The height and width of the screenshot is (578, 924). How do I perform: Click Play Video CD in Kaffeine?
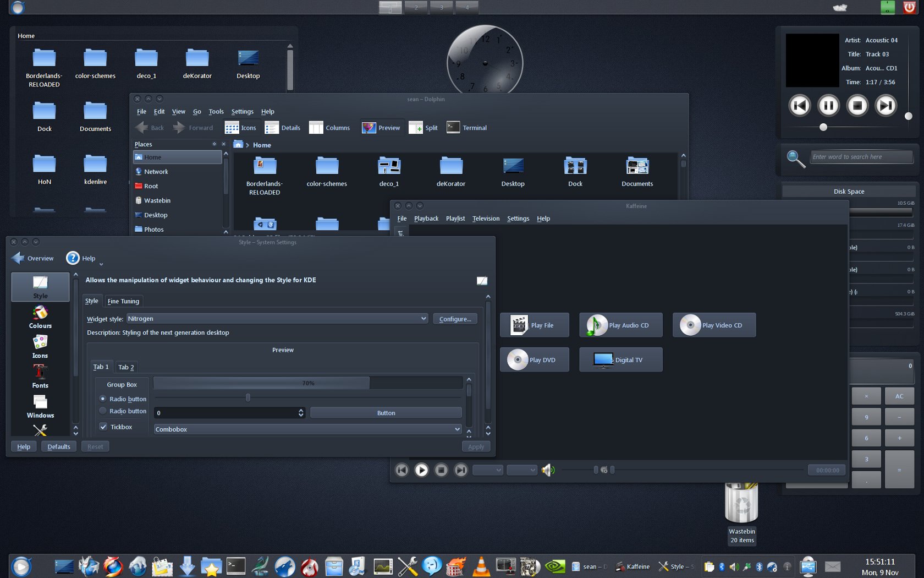(x=714, y=325)
